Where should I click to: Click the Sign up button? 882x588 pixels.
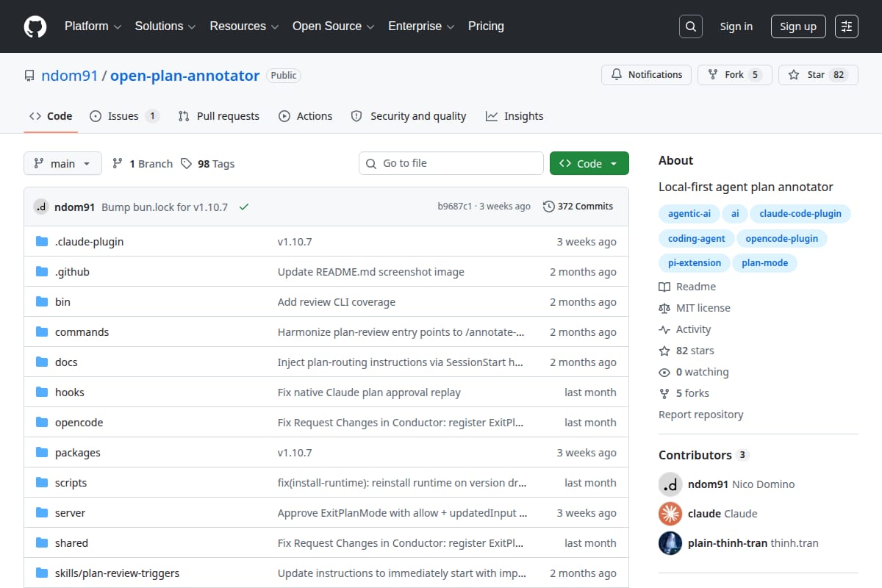tap(798, 26)
